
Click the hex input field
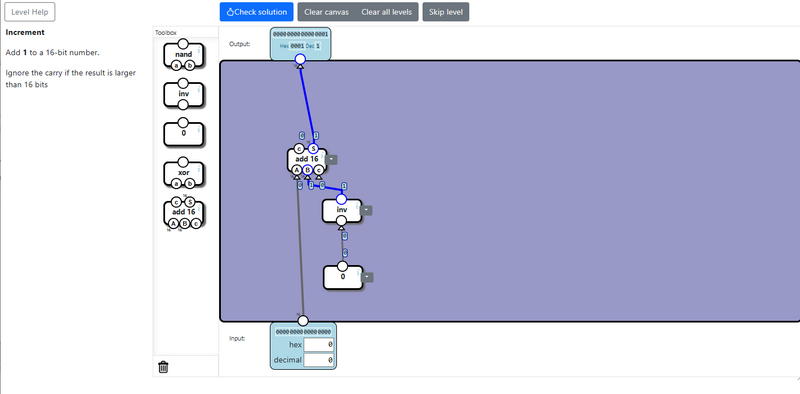[319, 345]
